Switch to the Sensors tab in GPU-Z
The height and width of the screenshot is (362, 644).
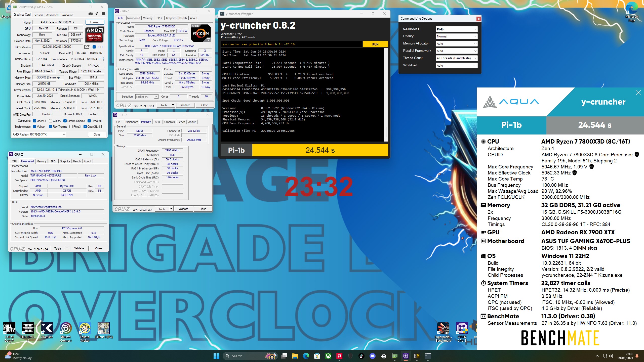pyautogui.click(x=38, y=15)
